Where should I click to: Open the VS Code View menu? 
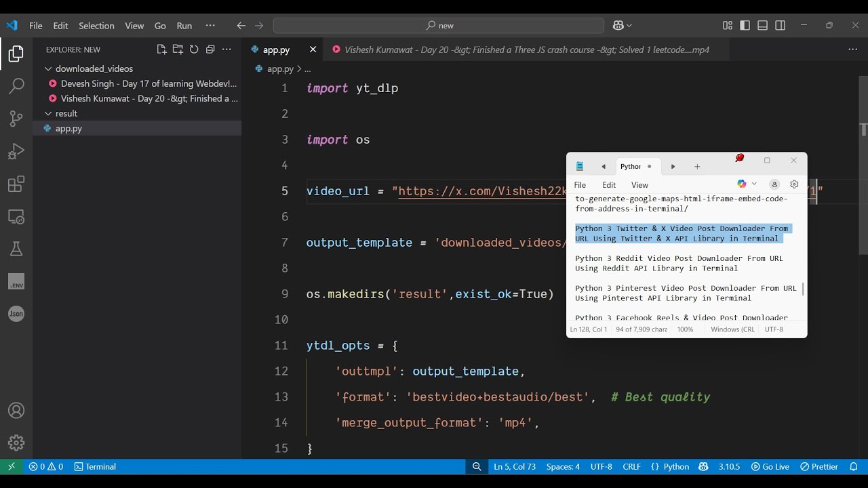click(134, 26)
